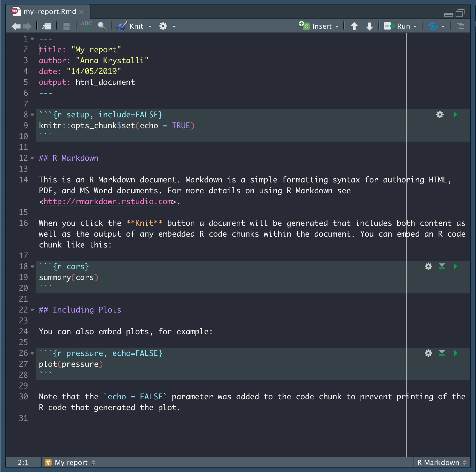Open Knit options dropdown arrow
Viewport: 476px width, 472px height.
[x=150, y=27]
